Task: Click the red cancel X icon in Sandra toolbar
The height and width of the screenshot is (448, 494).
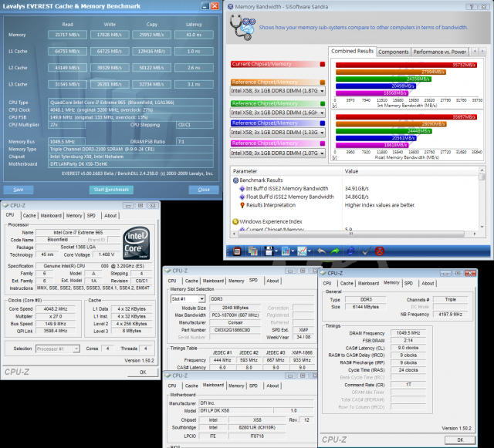Action: click(x=380, y=251)
